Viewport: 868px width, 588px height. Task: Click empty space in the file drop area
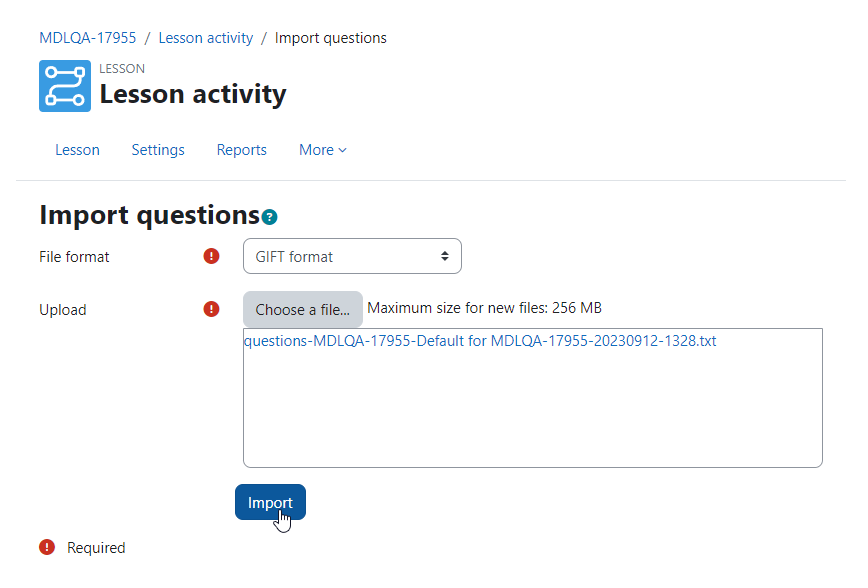(533, 410)
